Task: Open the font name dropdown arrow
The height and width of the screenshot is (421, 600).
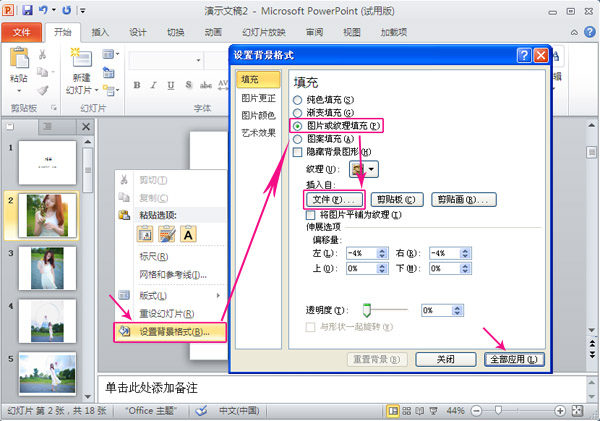Action: [198, 60]
